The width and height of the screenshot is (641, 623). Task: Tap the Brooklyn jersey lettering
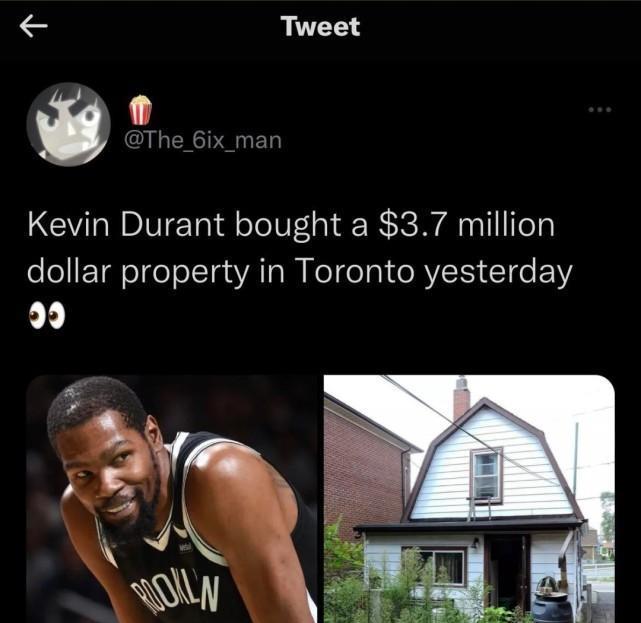(x=177, y=592)
